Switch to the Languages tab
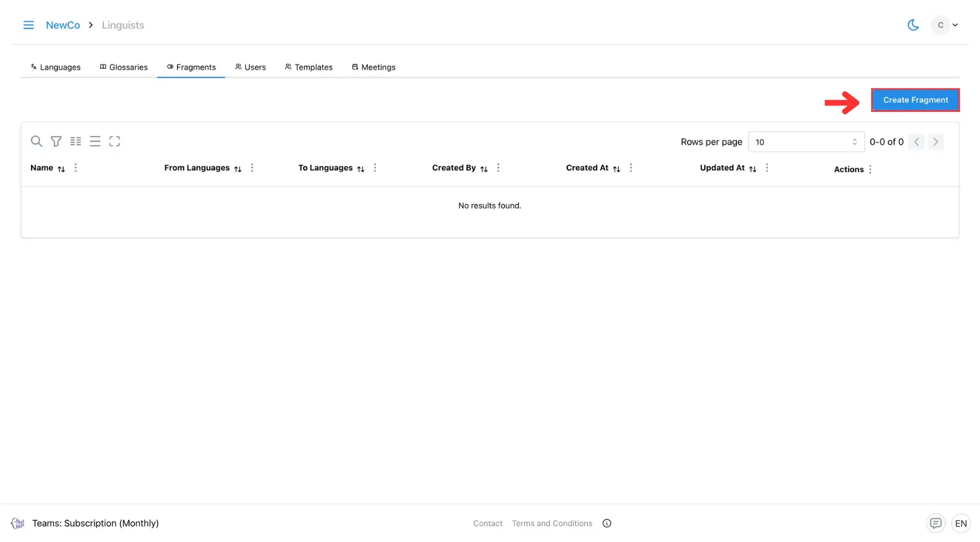This screenshot has height=542, width=980. tap(56, 67)
